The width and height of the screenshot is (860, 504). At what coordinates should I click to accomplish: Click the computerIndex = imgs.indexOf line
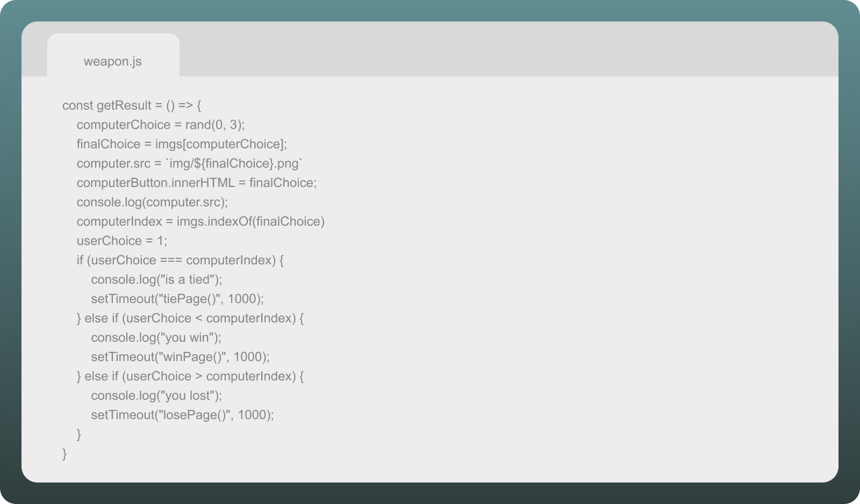(x=200, y=221)
